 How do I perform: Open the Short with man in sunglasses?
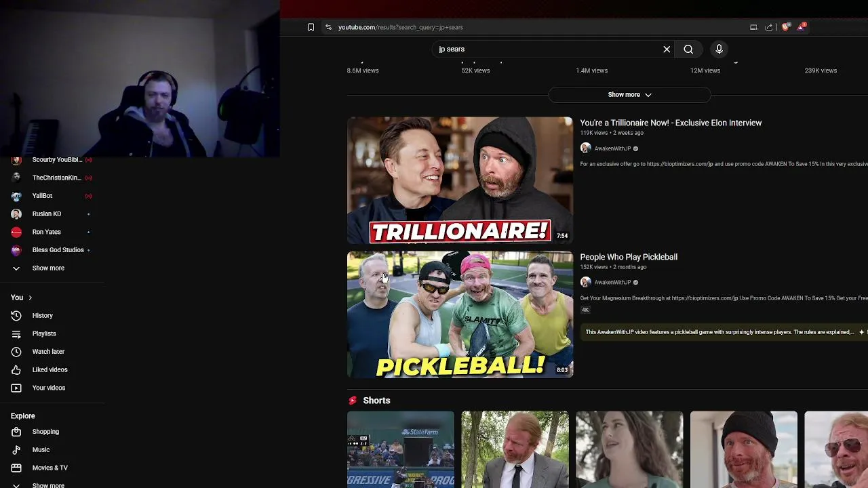click(836, 449)
